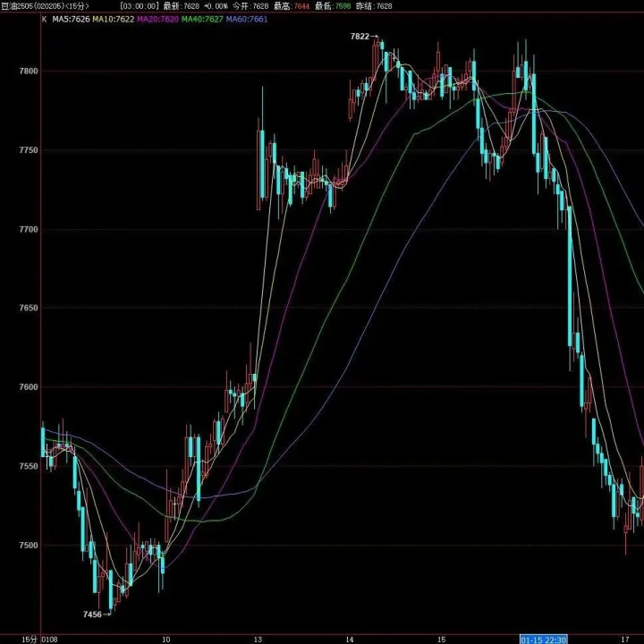
Task: Click the MA40:7627 moving average label
Action: click(202, 19)
